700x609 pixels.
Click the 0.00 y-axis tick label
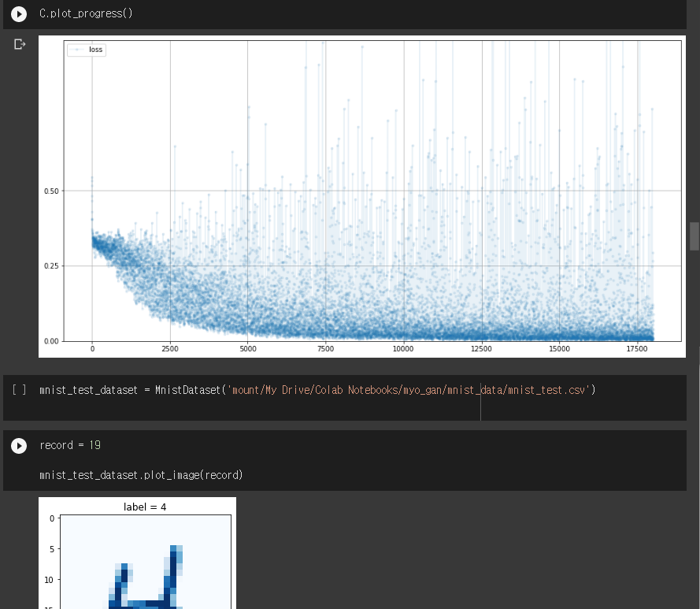[51, 341]
